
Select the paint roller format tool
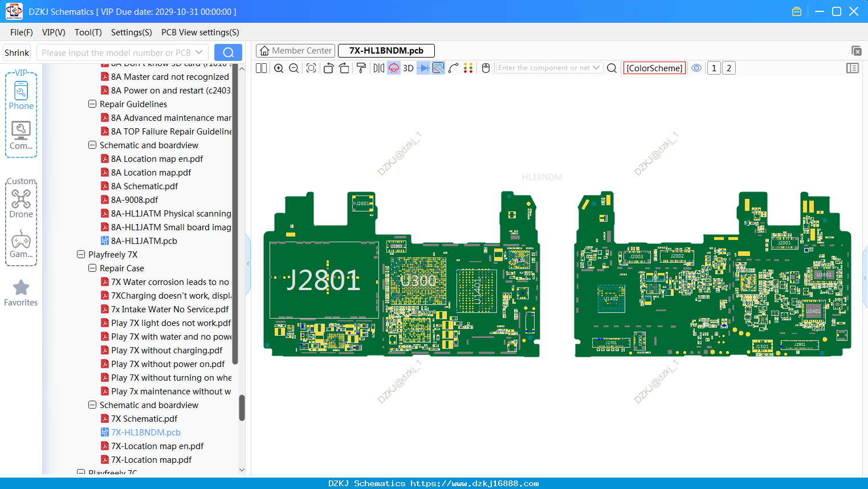(361, 68)
